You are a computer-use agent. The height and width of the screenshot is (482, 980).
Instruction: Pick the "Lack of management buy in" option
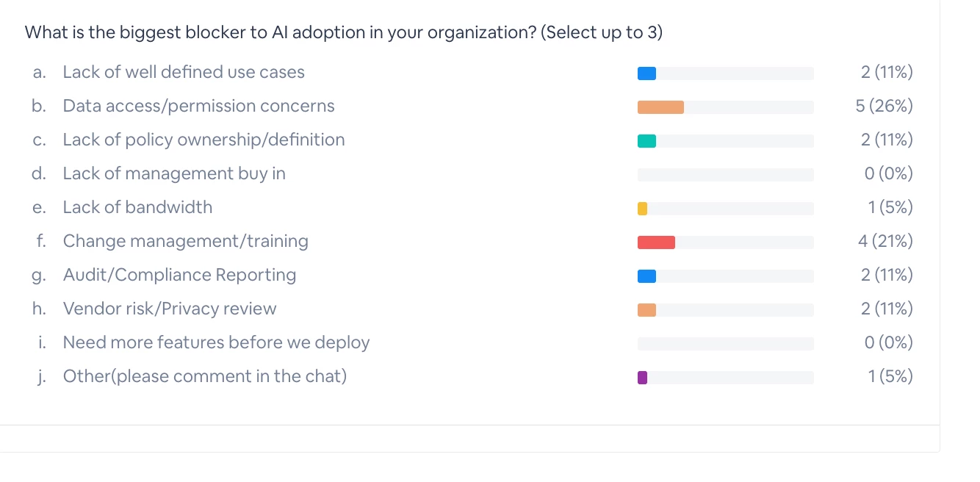[x=174, y=173]
